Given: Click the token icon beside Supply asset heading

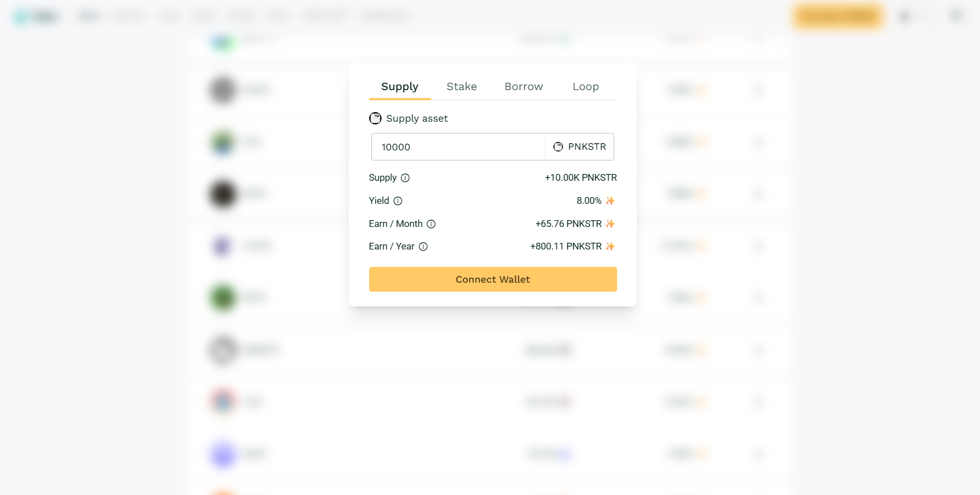Looking at the screenshot, I should tap(375, 118).
